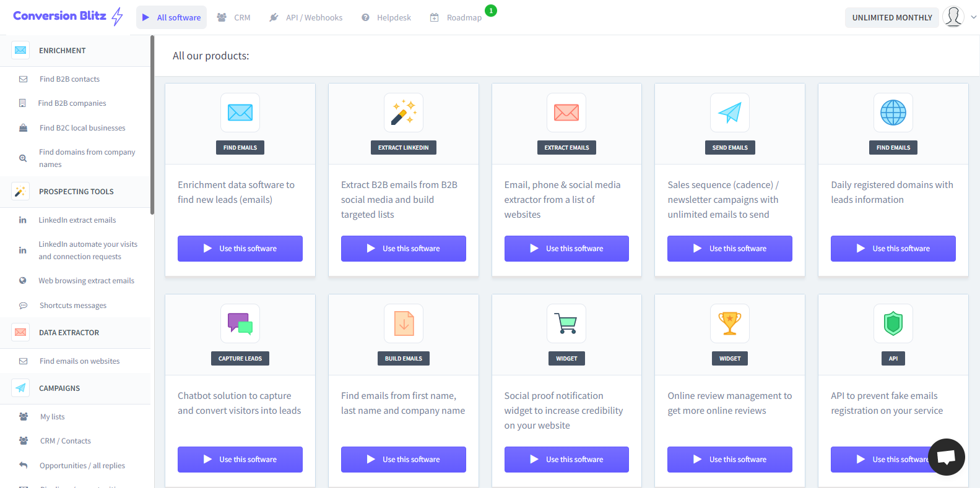Click the briefcase icon beside Find B2C local businesses

[23, 128]
